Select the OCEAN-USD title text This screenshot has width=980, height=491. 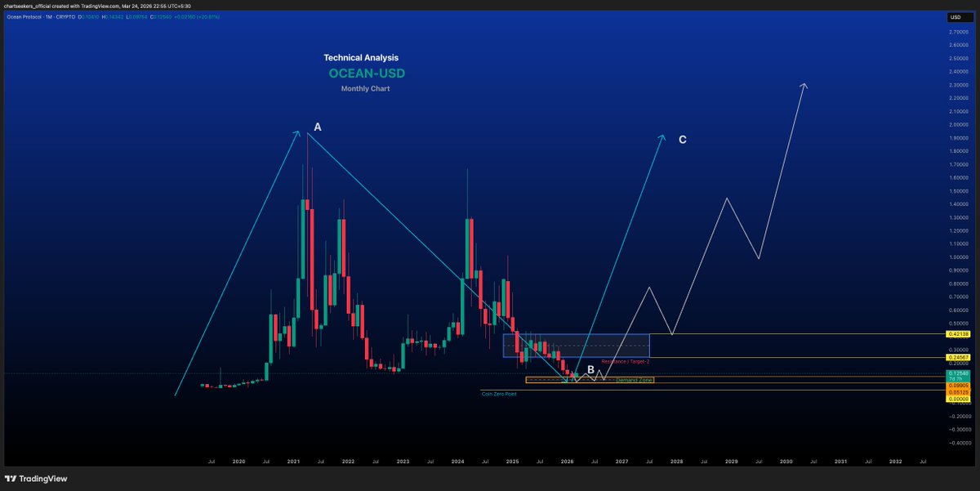(x=367, y=74)
